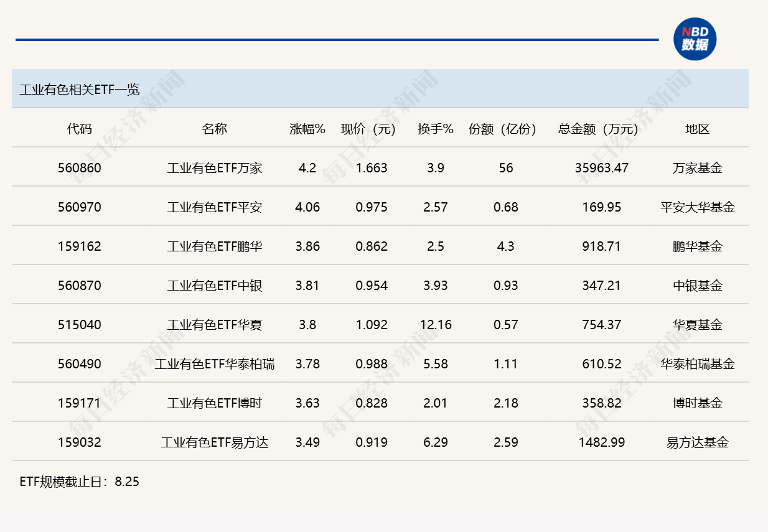Select the 4.06 gain value
The width and height of the screenshot is (768, 532).
point(307,207)
